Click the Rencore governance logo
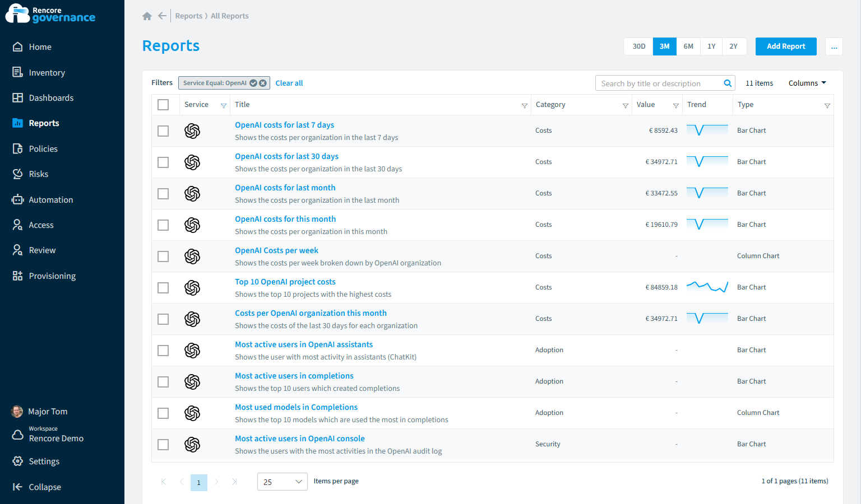861x504 pixels. tap(50, 14)
